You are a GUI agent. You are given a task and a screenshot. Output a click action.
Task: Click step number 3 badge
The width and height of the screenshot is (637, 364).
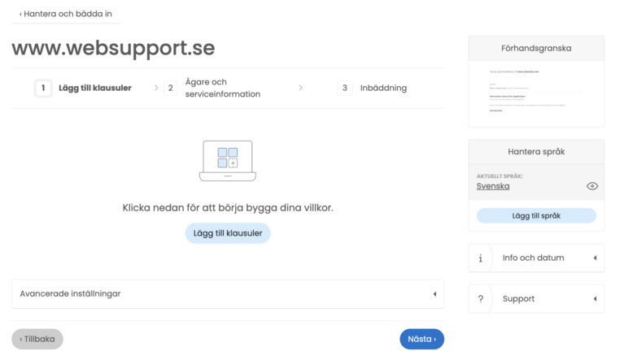point(345,89)
